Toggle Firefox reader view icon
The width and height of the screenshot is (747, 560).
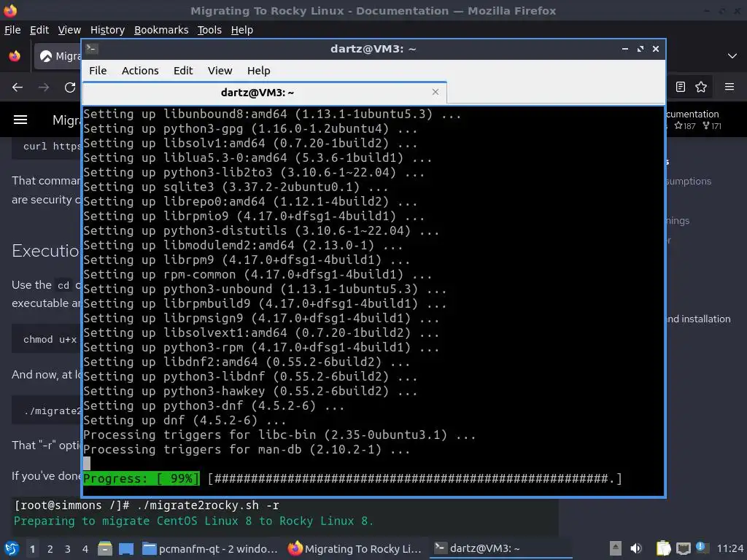pyautogui.click(x=681, y=87)
